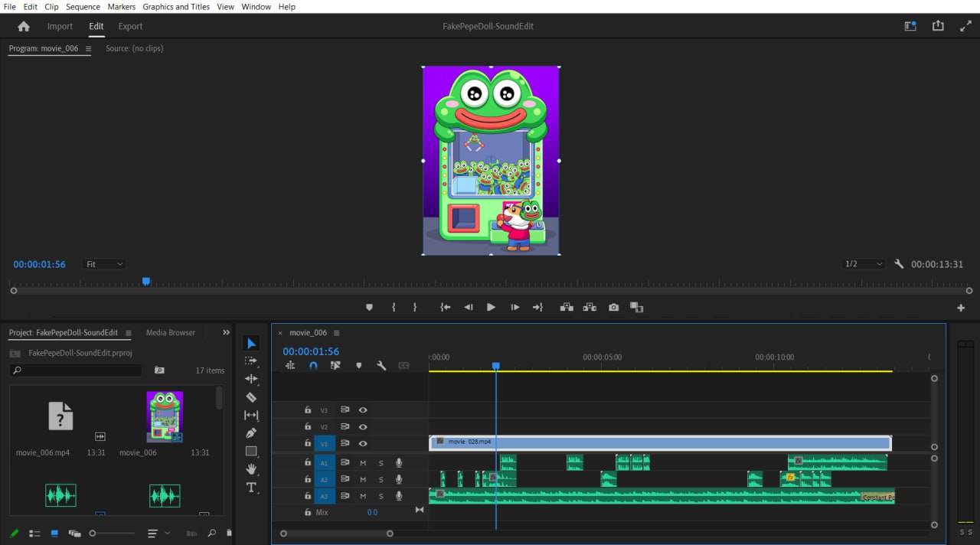Click the Lift button in Program Monitor
This screenshot has height=545, width=980.
pos(567,307)
